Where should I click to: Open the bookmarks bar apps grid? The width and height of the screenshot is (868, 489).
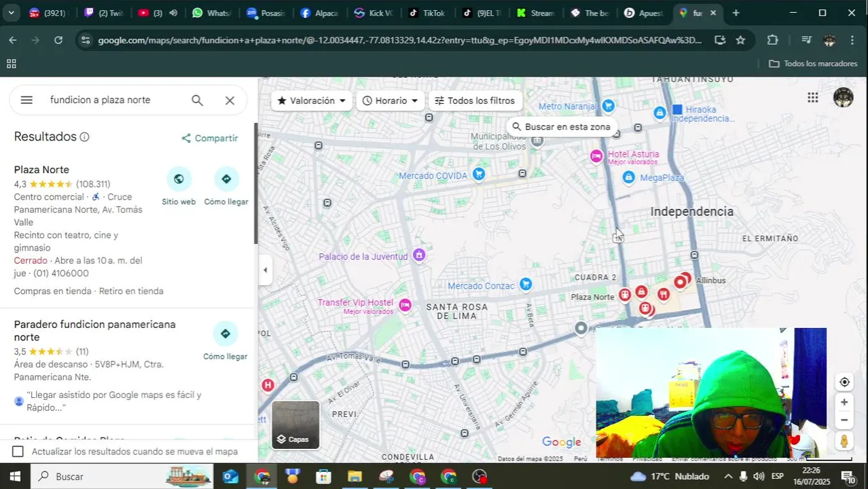tap(12, 64)
